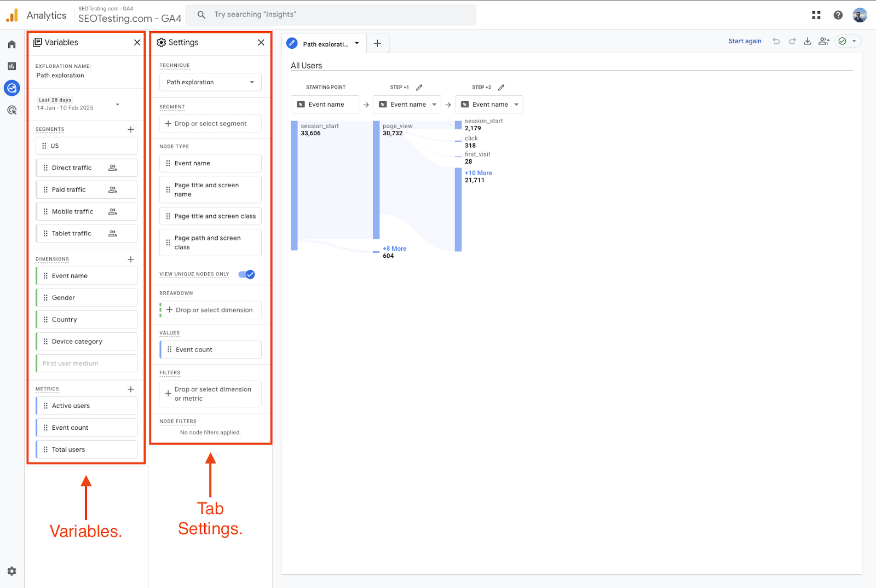
Task: Switch to the Path exploration tab
Action: (x=324, y=43)
